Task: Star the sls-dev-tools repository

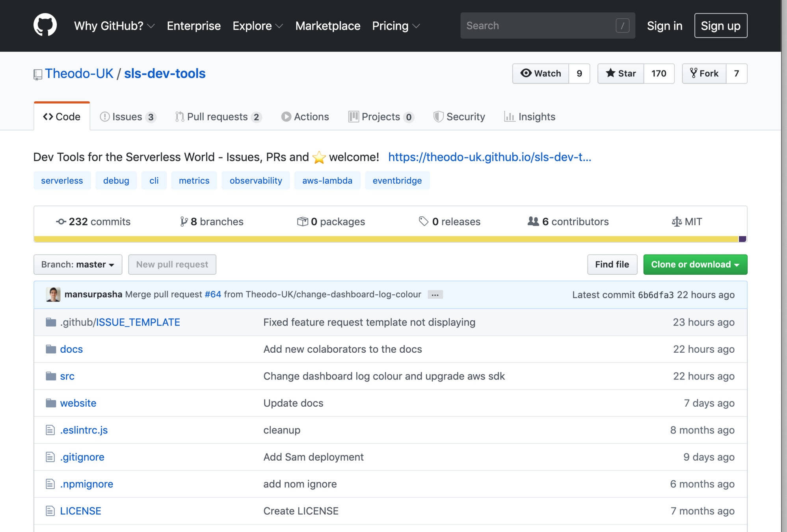Action: [621, 73]
